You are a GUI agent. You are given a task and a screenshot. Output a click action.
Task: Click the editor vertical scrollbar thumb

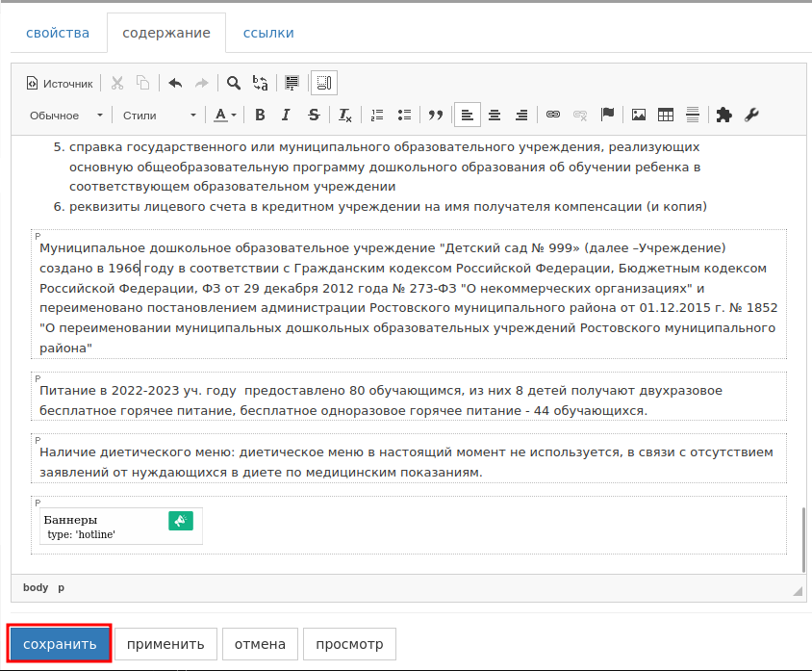[x=803, y=540]
